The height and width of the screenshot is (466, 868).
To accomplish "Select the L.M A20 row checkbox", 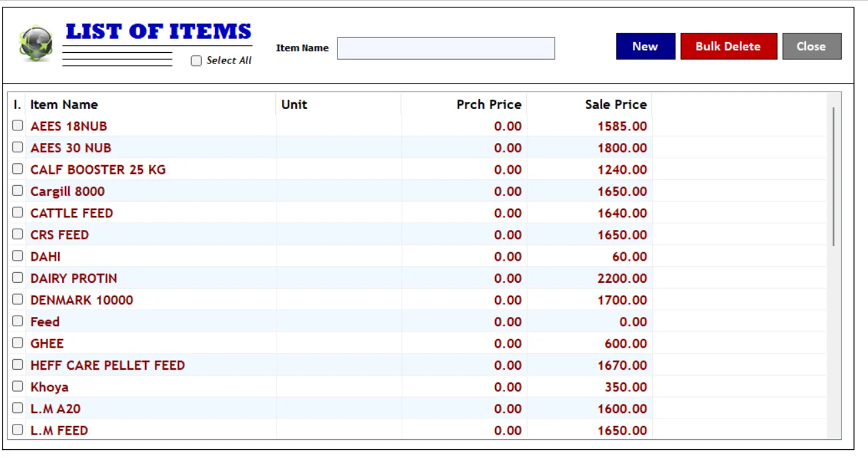I will (x=17, y=408).
